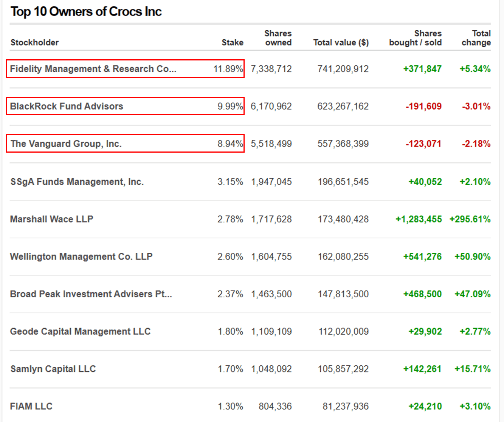Open Geode Capital Management LLC entry
This screenshot has height=422, width=504.
pyautogui.click(x=80, y=331)
